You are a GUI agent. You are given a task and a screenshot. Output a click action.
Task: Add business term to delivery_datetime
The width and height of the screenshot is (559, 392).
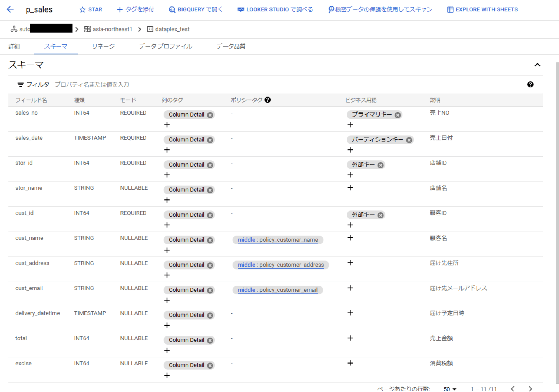(350, 313)
